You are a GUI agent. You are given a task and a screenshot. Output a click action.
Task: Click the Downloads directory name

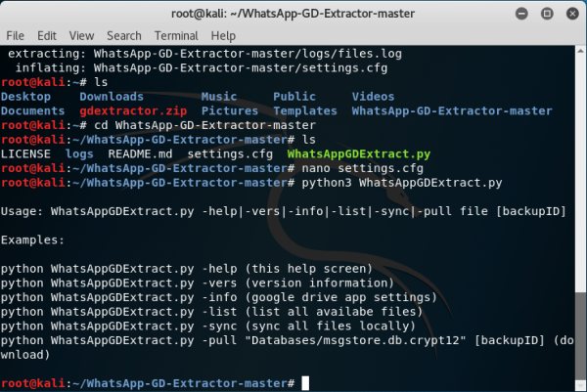tap(112, 97)
